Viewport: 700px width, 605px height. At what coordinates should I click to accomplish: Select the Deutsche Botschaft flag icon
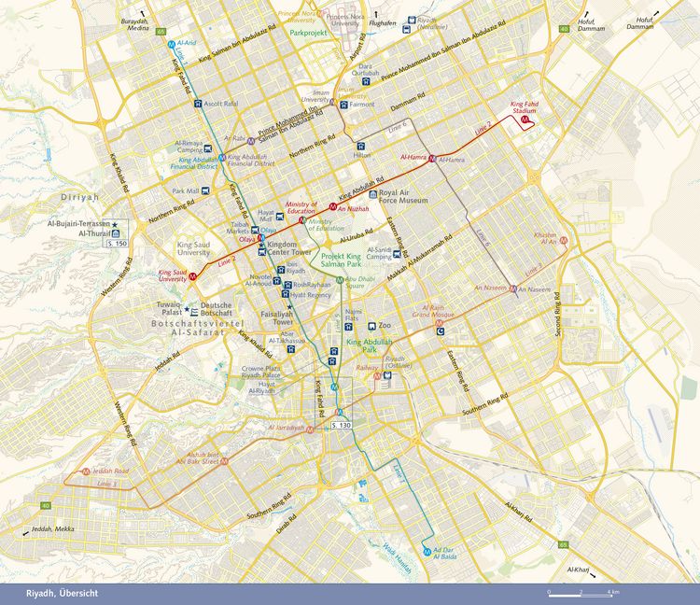click(x=195, y=311)
